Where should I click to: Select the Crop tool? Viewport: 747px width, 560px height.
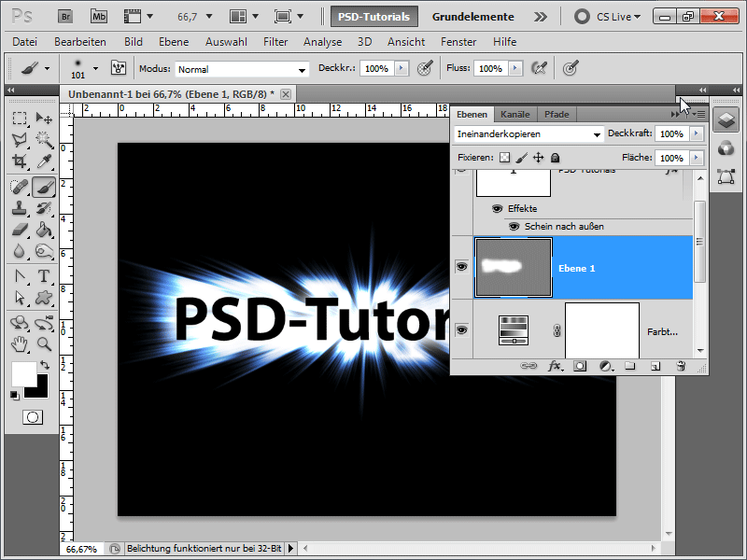[x=19, y=161]
